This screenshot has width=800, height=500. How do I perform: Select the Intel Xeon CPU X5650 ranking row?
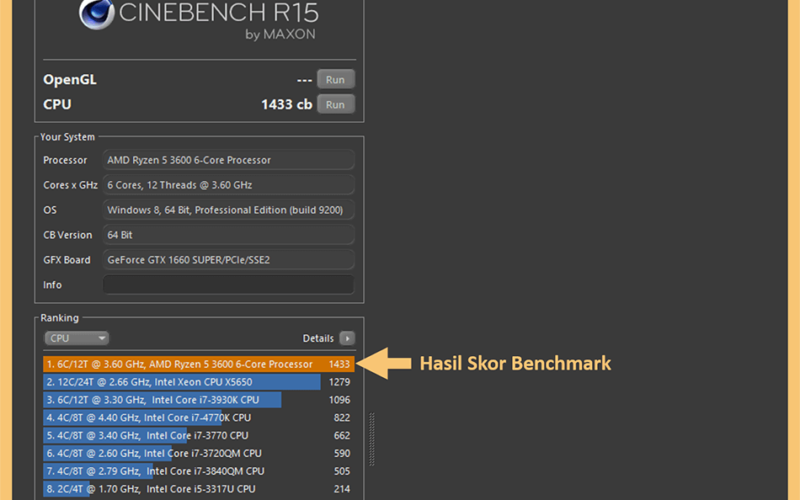(x=198, y=382)
